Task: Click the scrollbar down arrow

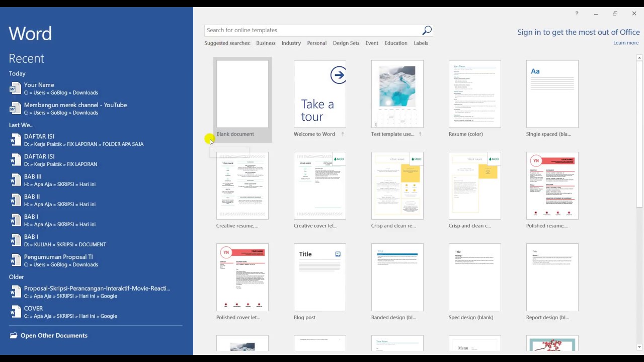Action: 639,347
